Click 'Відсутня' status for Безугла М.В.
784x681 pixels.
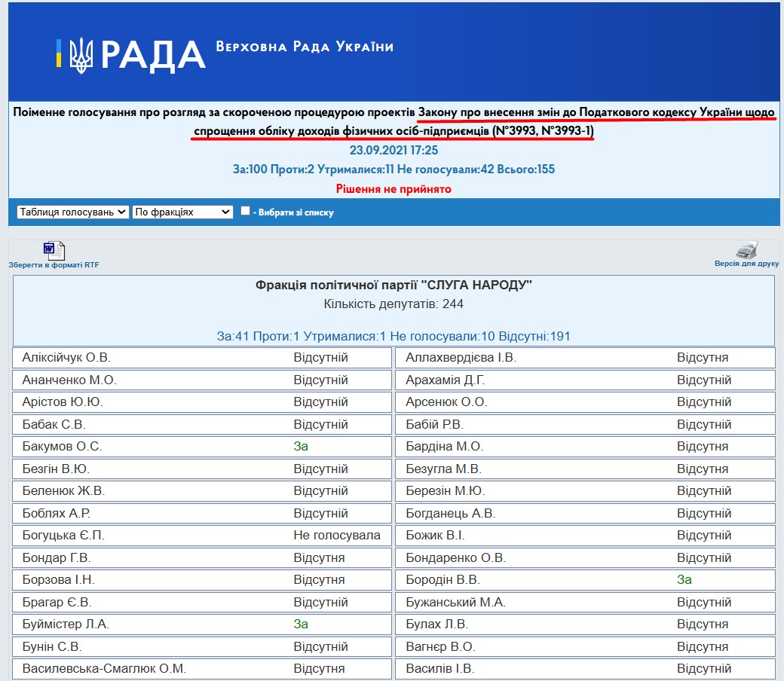click(x=703, y=469)
